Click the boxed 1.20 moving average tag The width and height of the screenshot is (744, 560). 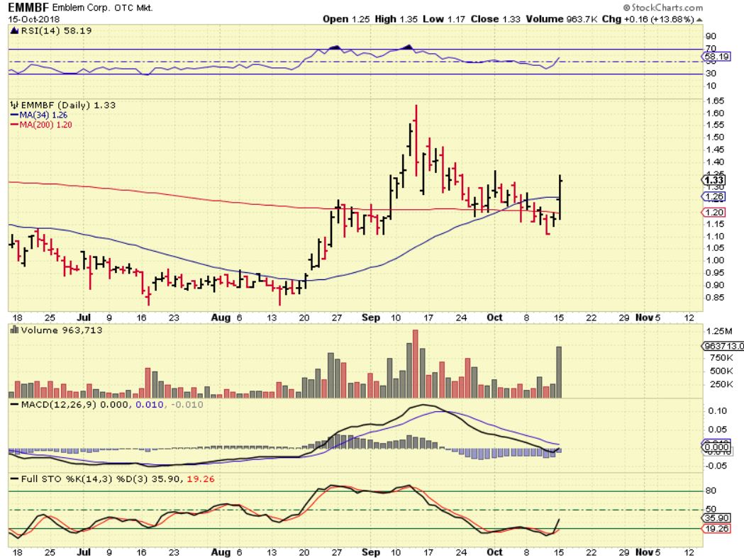point(714,213)
